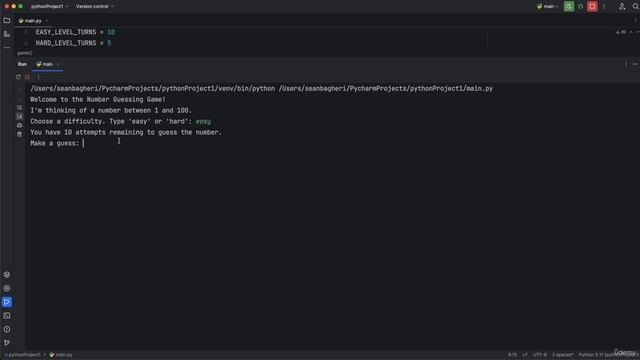Open the Terminal tool window icon
The height and width of the screenshot is (360, 640).
click(7, 316)
